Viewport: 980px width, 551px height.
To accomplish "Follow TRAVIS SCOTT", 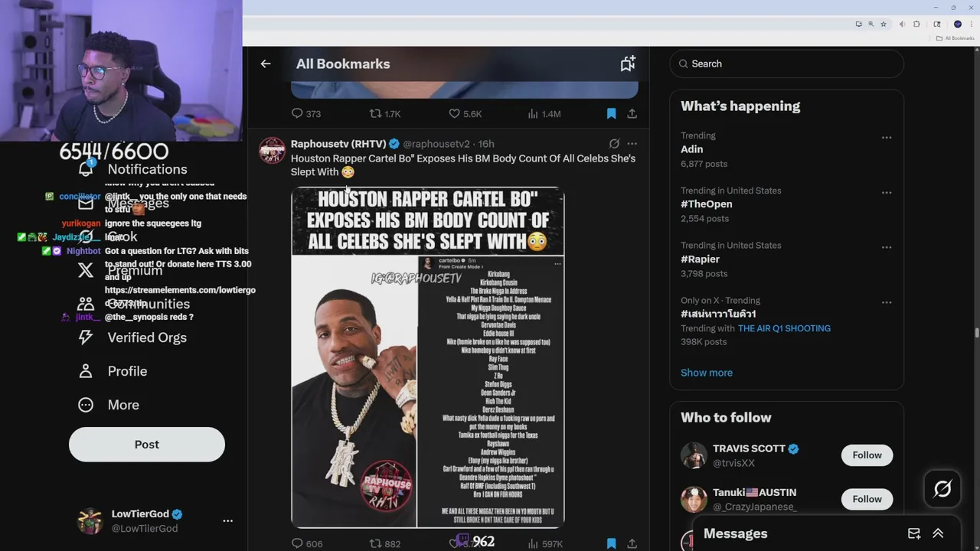I will (x=867, y=455).
